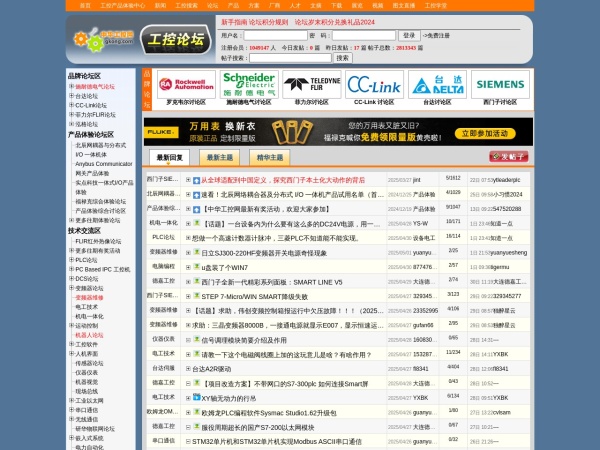This screenshot has height=450, width=600.
Task: Open the CC-Link forum logo
Action: [375, 85]
